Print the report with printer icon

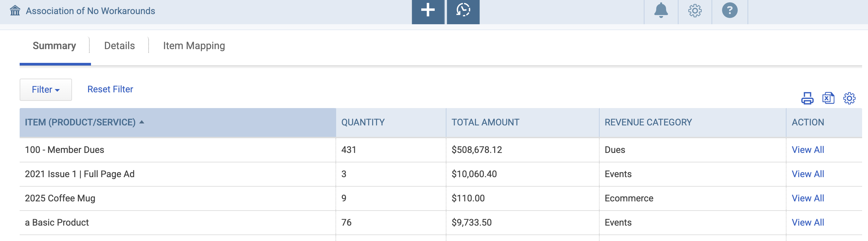click(807, 99)
